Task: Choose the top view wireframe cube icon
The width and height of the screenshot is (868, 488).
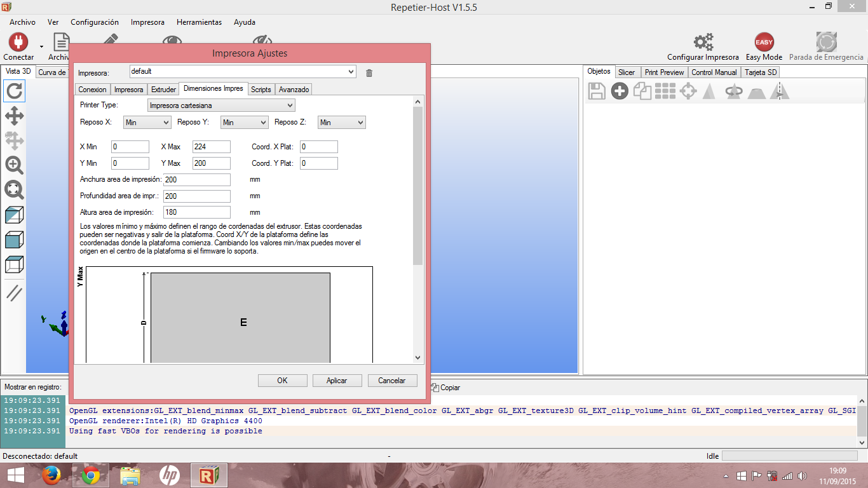Action: coord(14,264)
